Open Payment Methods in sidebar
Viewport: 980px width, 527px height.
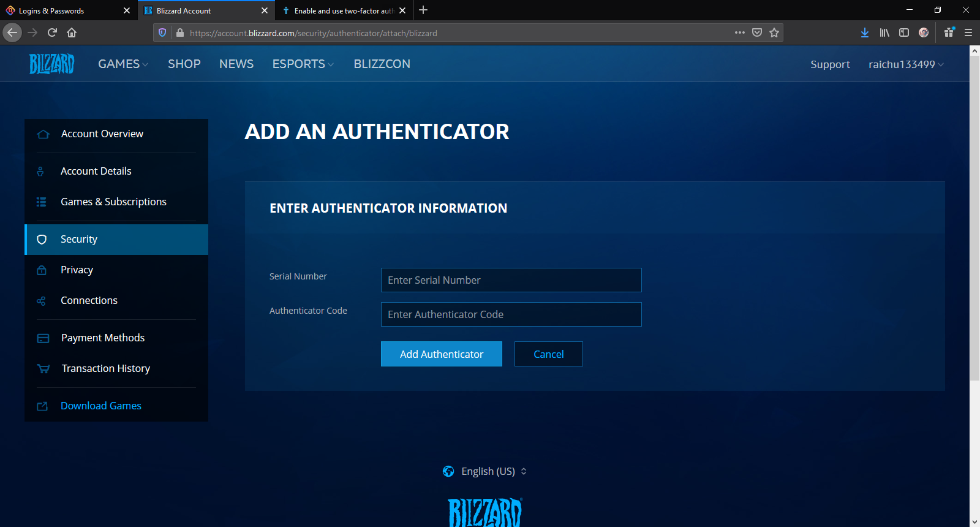point(116,338)
